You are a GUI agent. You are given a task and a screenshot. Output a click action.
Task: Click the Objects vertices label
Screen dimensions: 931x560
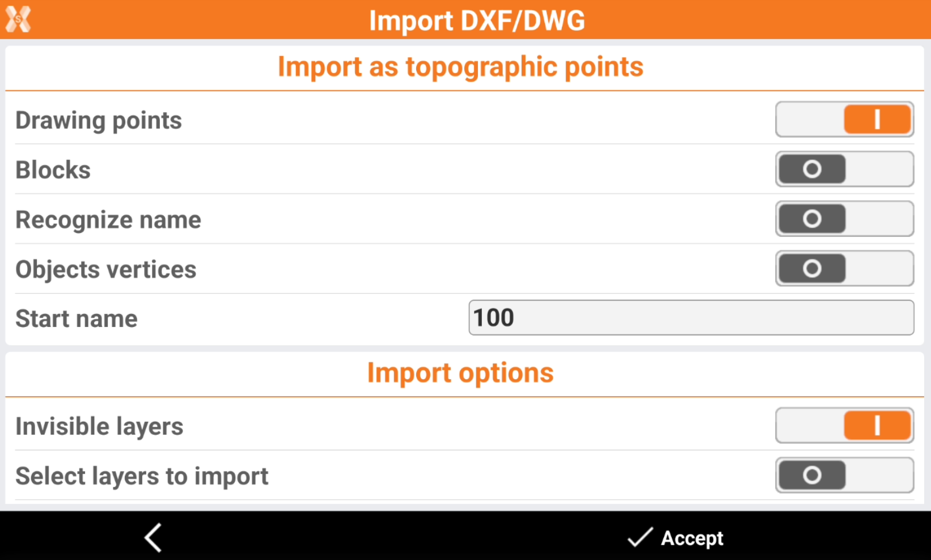tap(106, 270)
